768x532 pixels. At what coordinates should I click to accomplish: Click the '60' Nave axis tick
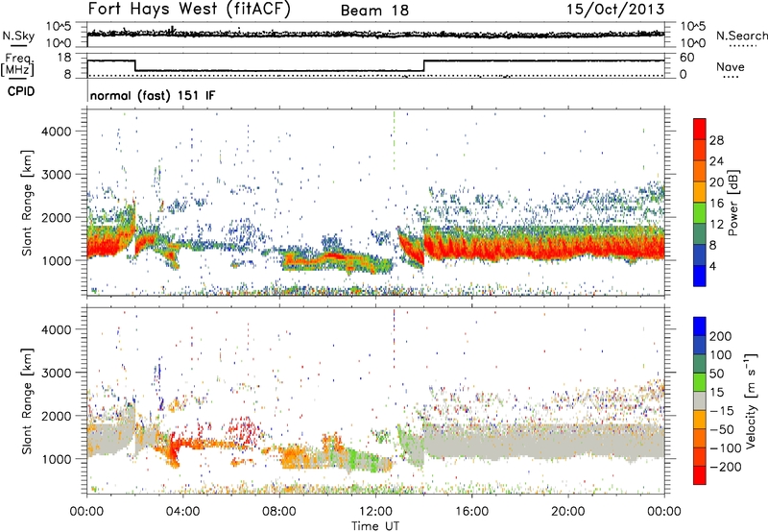[x=687, y=58]
